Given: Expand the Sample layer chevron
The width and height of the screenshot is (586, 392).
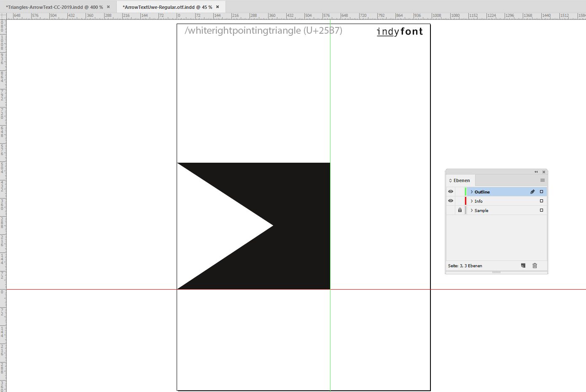Looking at the screenshot, I should pyautogui.click(x=472, y=210).
